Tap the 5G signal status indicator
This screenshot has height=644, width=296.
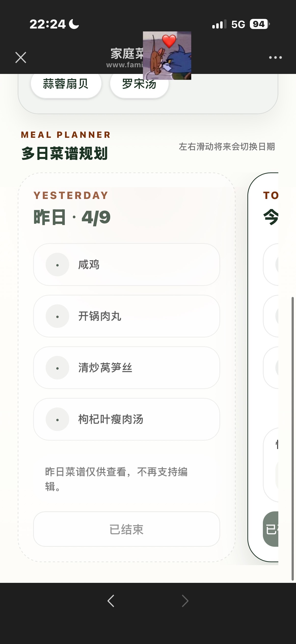point(238,25)
